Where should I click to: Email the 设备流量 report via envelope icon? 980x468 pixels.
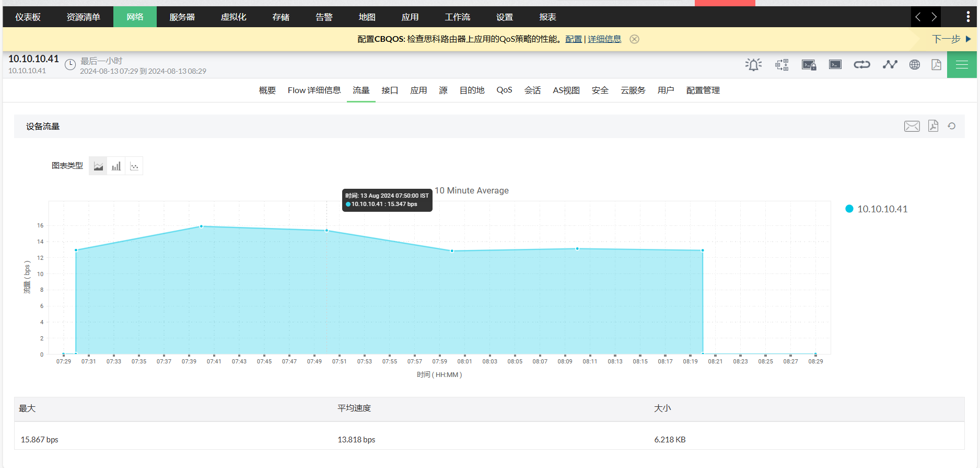pyautogui.click(x=912, y=127)
